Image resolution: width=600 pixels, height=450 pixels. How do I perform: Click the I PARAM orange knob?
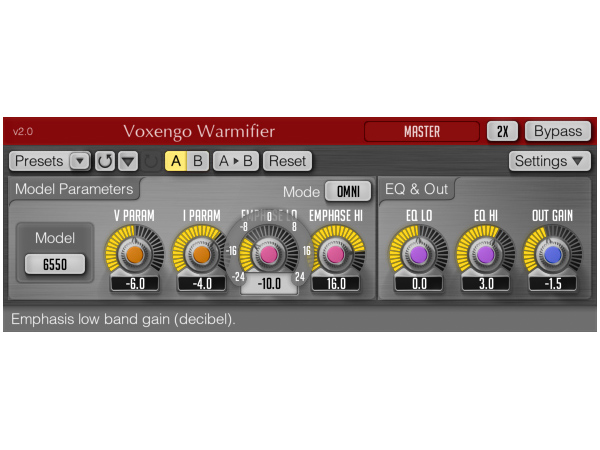click(201, 254)
